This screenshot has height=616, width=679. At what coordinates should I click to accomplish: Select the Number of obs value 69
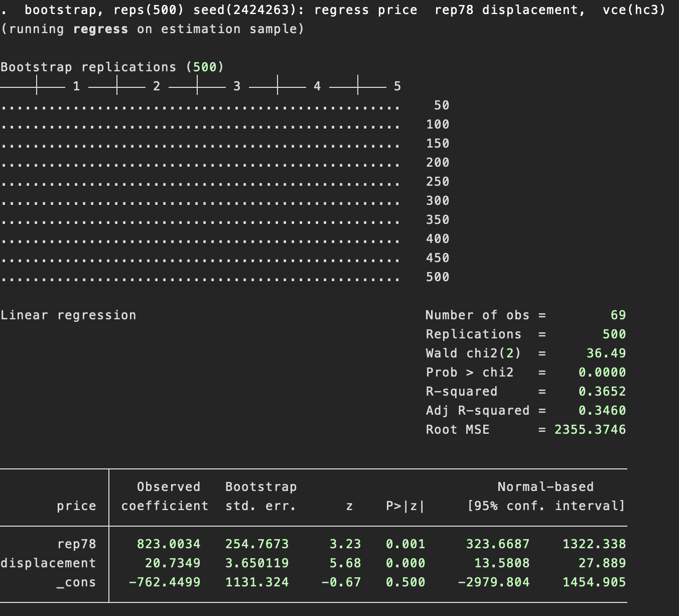[x=618, y=315]
